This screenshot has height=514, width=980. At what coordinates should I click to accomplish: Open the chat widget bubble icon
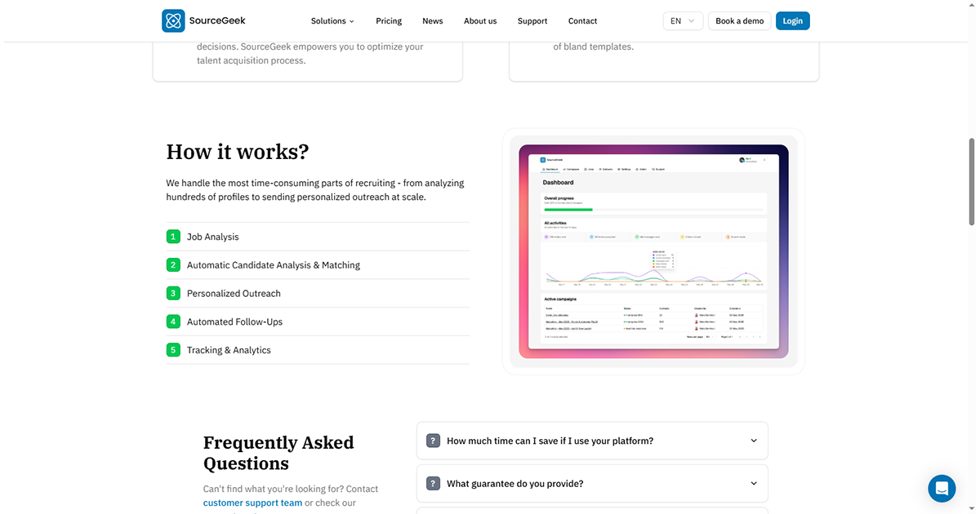(x=942, y=488)
